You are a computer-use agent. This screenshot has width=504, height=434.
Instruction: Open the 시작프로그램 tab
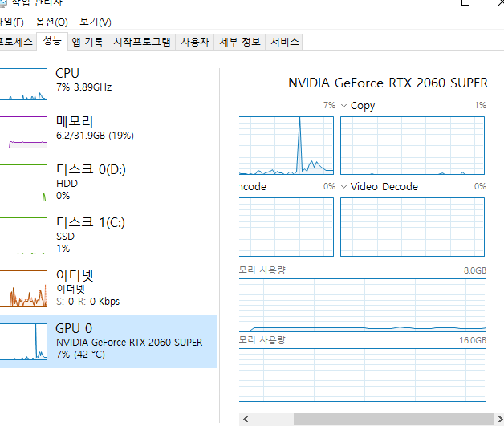pos(142,42)
